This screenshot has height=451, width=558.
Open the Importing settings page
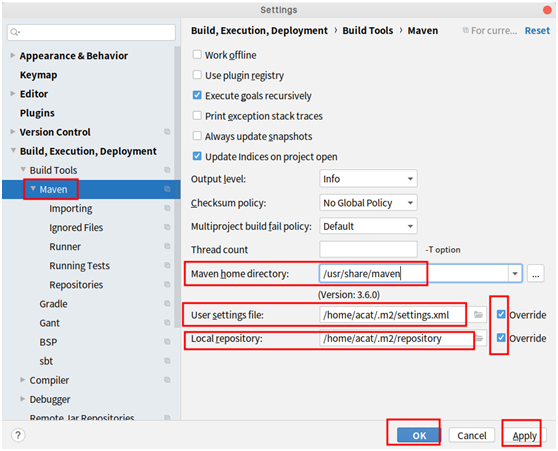tap(70, 209)
